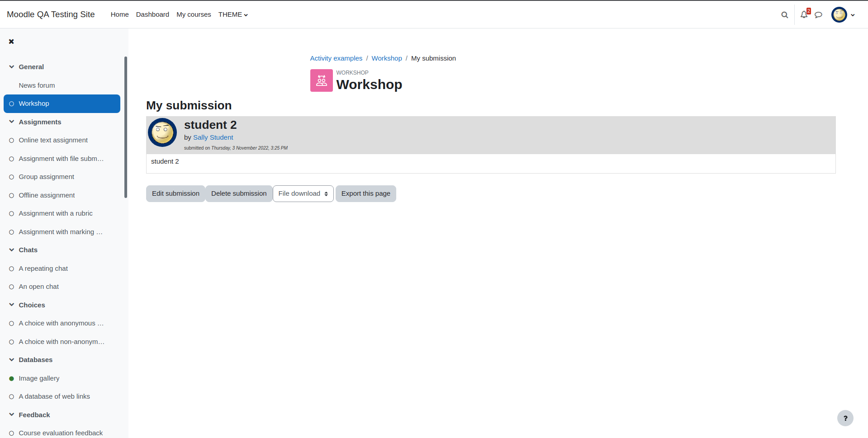Open Assignment with marking … item
868x438 pixels.
click(61, 232)
